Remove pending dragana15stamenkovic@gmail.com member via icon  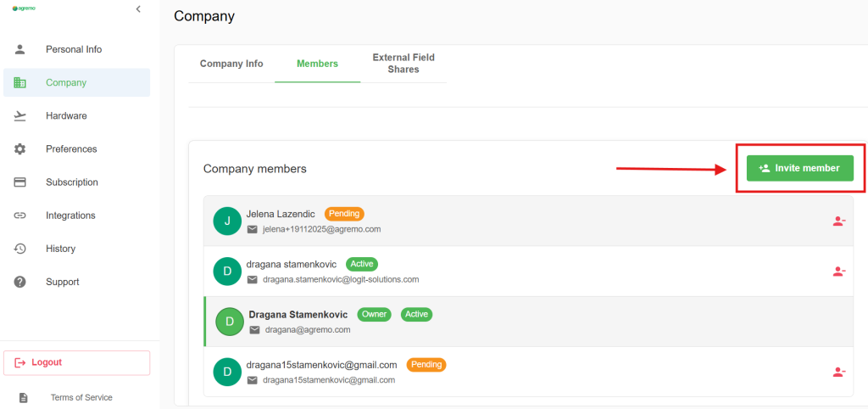[838, 372]
